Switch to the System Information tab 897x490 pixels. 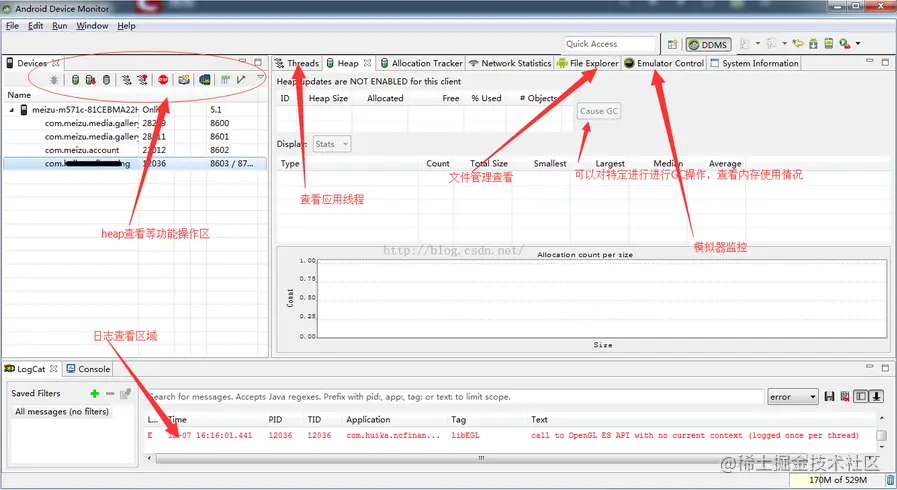click(755, 63)
